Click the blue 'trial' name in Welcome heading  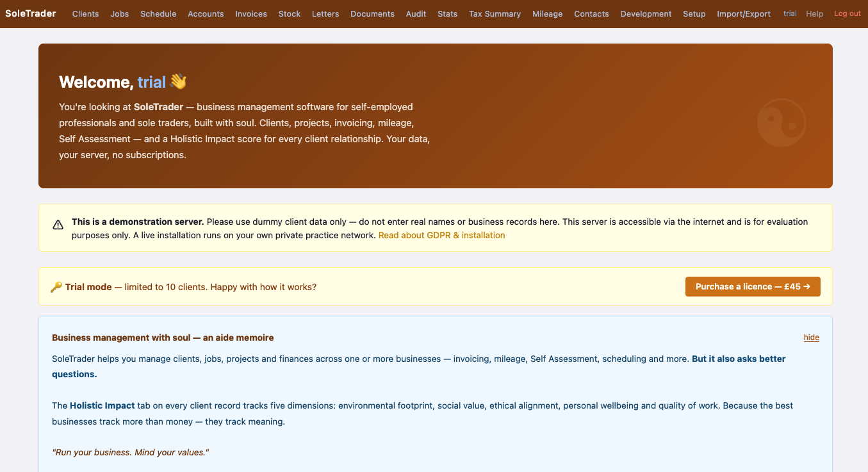point(152,82)
